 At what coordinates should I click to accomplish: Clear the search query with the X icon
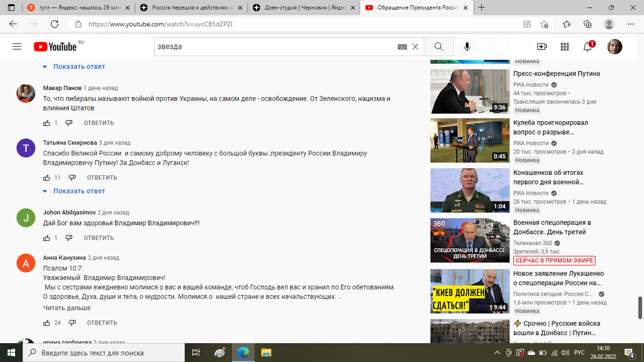[415, 47]
